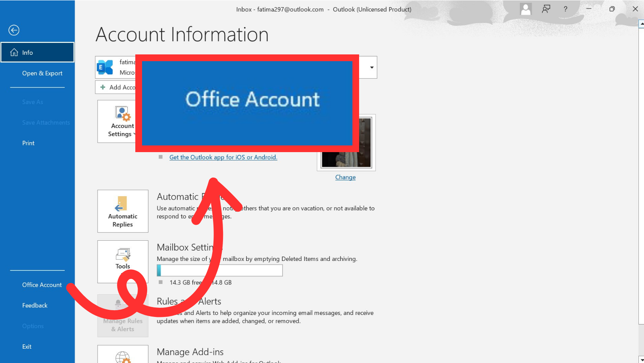Open the Print page
The height and width of the screenshot is (363, 644).
point(28,143)
